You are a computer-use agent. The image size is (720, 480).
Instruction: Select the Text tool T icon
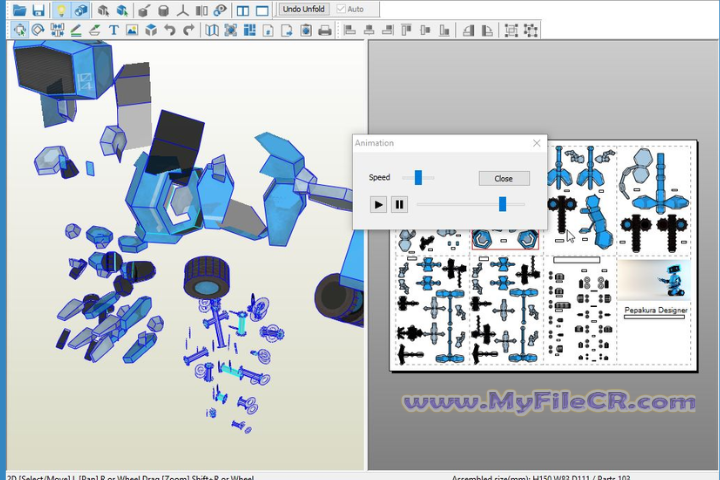pos(115,30)
